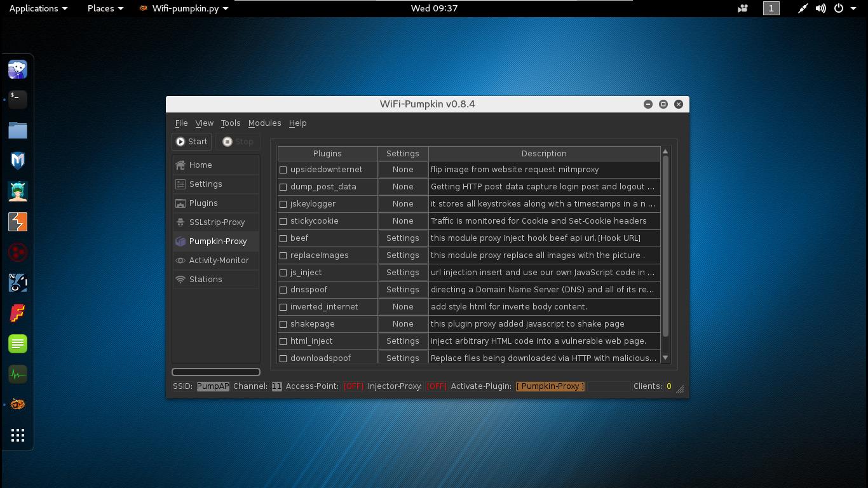Screen dimensions: 868x488
Task: Click the Stop button
Action: point(238,142)
